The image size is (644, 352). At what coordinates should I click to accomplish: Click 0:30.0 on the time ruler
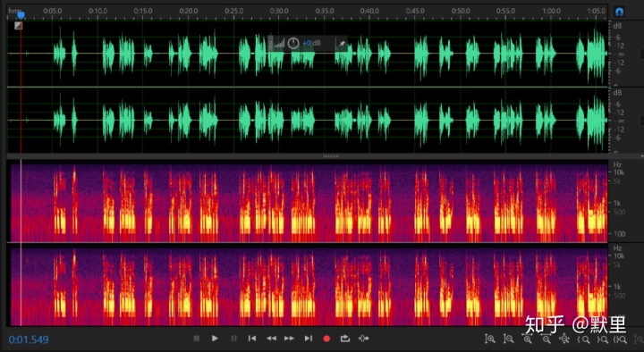[x=279, y=11]
